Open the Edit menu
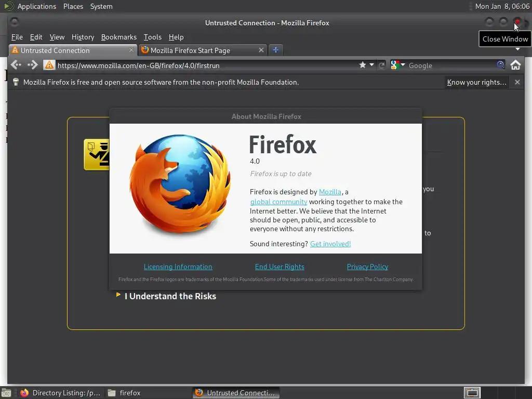The width and height of the screenshot is (532, 399). (x=36, y=37)
